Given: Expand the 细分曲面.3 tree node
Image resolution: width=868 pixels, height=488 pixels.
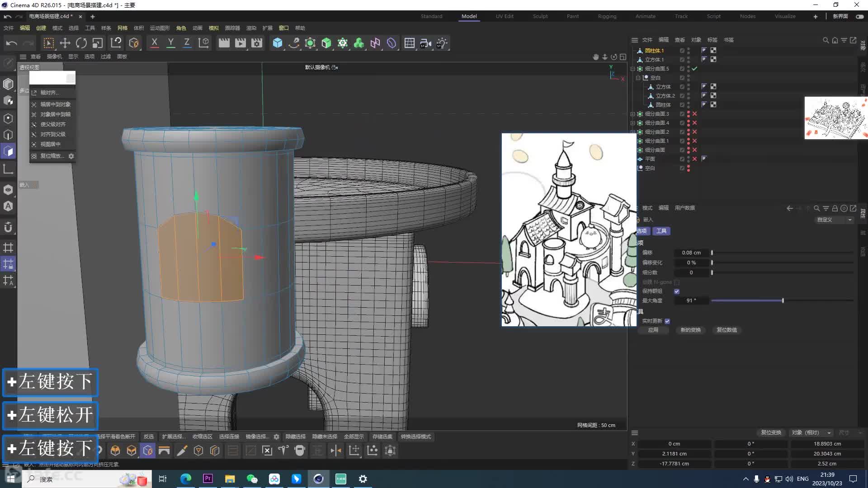Looking at the screenshot, I should click(633, 114).
